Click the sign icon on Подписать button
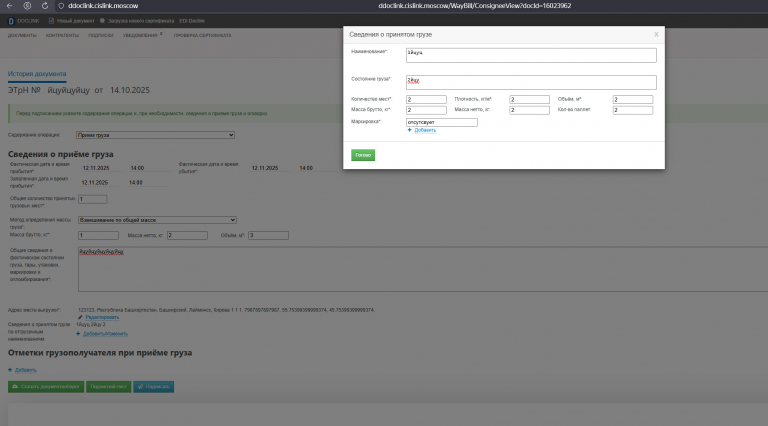The height and width of the screenshot is (426, 768). [141, 386]
